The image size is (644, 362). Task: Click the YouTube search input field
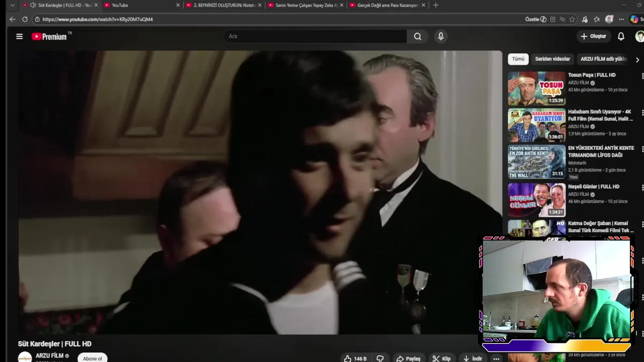tap(315, 36)
